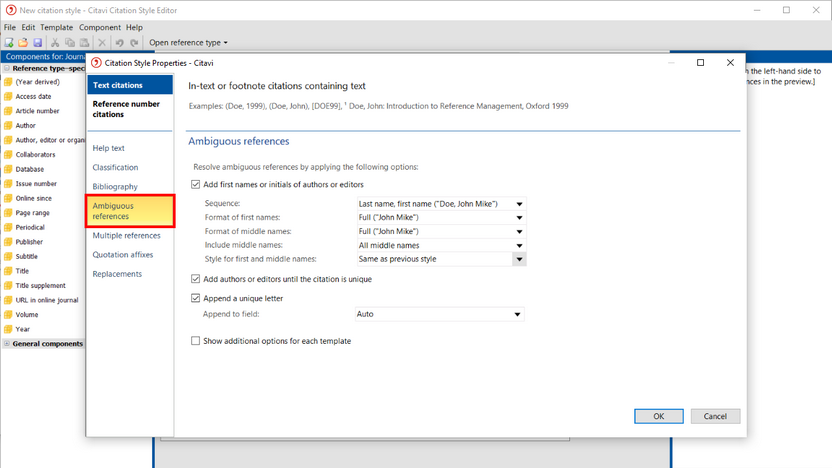Screen dimensions: 832x468
Task: Uncheck Add first names or initials checkbox
Action: point(195,185)
